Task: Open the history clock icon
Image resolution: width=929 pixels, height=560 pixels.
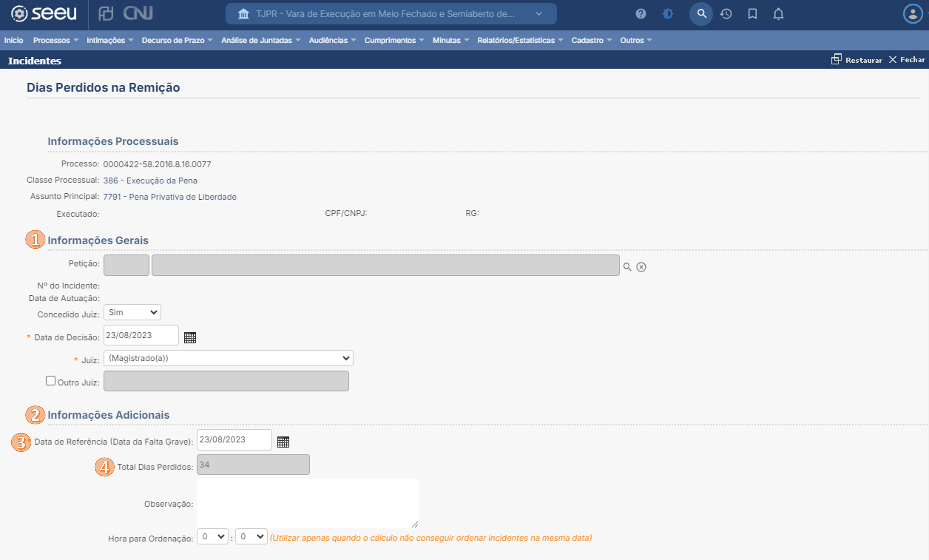Action: point(726,14)
